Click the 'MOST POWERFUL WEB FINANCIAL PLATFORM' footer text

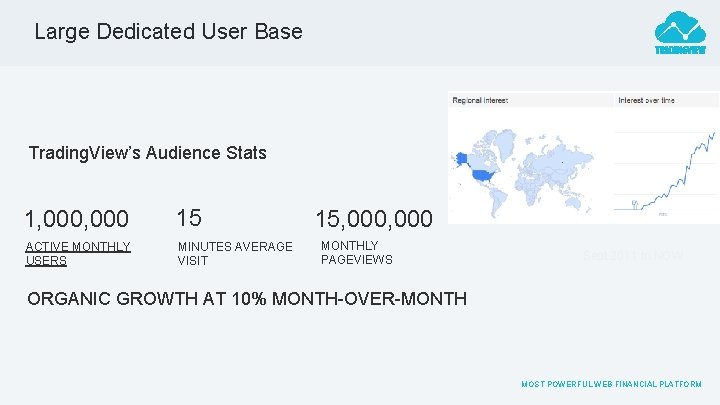611,384
